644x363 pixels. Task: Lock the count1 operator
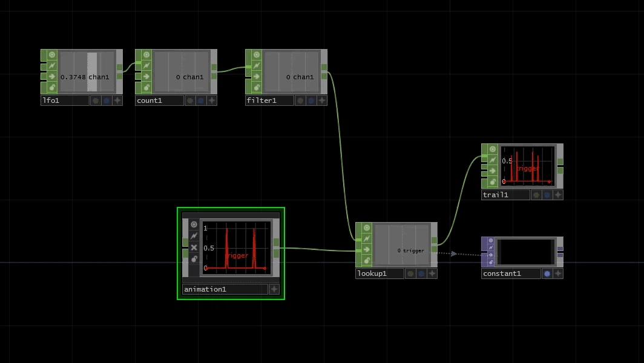(x=146, y=88)
